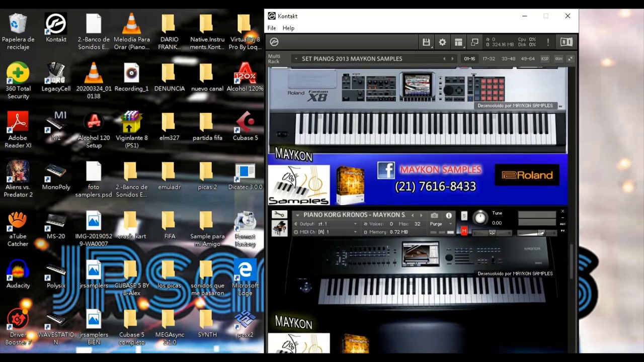
Task: Toggle Solo (S) on Korg Kronos instrument
Action: click(464, 216)
